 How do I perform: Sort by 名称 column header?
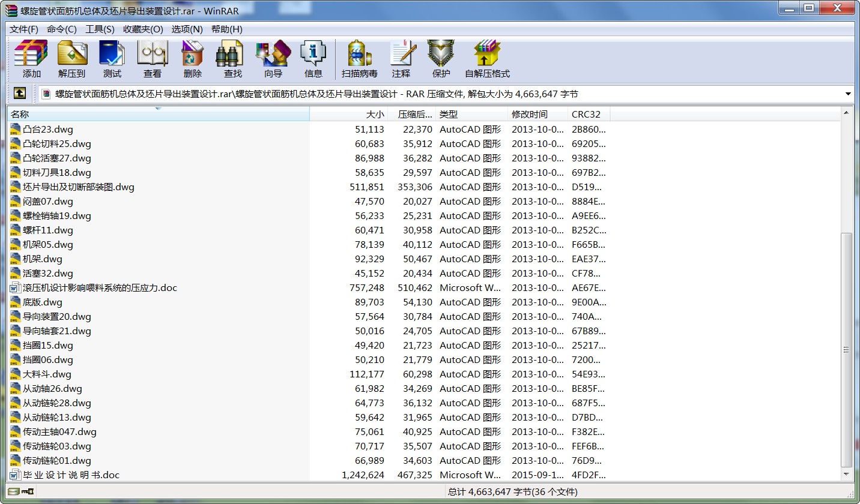159,114
